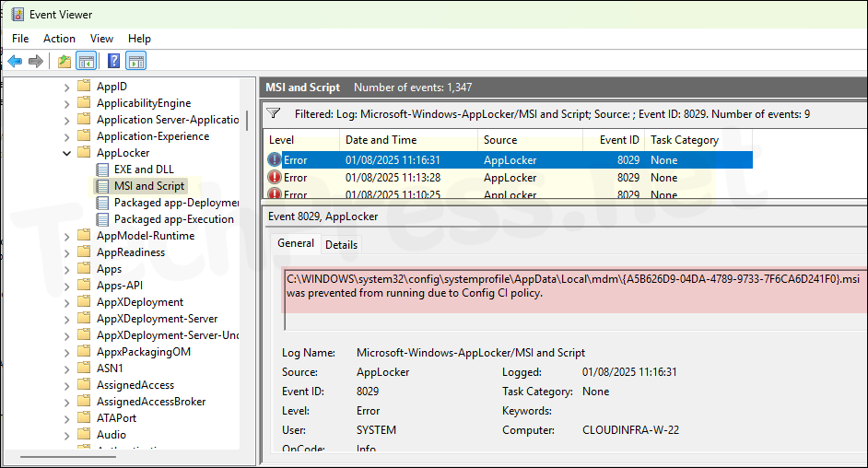Open the Action menu

[x=59, y=38]
